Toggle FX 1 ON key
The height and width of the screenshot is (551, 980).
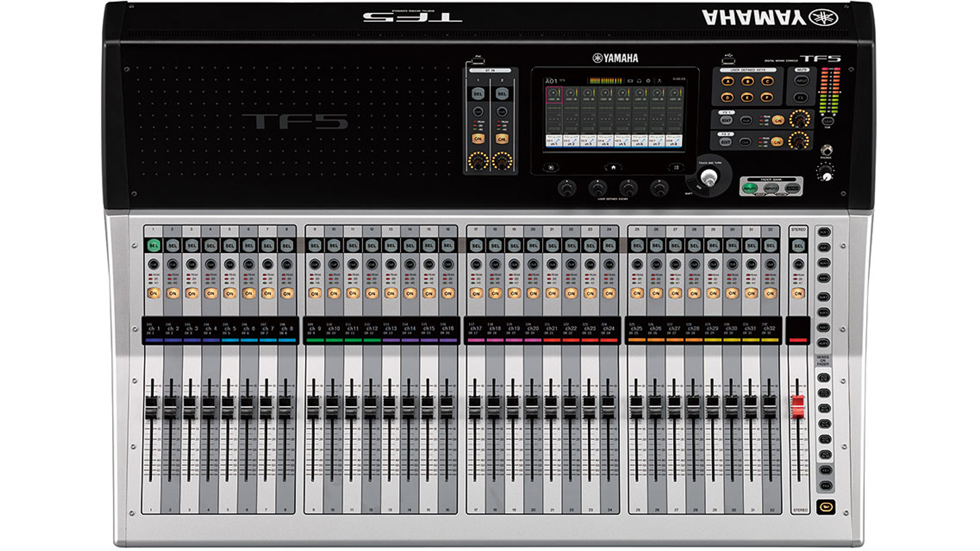(x=778, y=120)
